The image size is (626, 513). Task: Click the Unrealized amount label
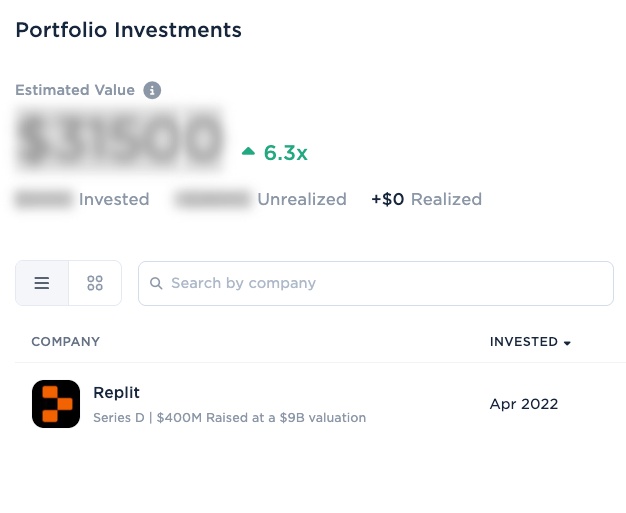tap(302, 199)
